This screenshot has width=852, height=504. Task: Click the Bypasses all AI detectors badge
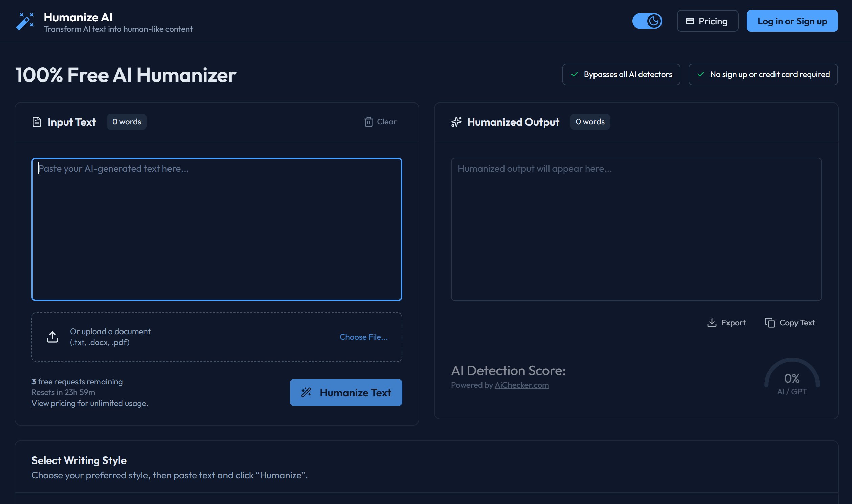pyautogui.click(x=621, y=74)
